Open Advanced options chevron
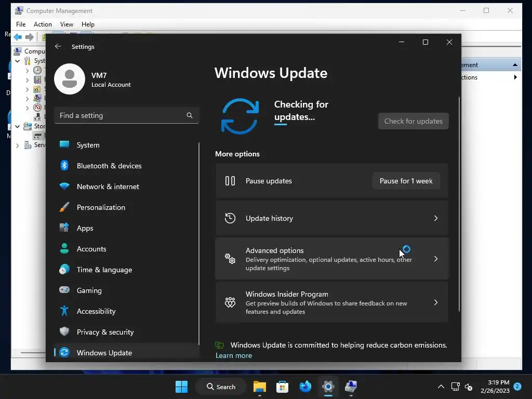The width and height of the screenshot is (532, 399). 436,259
